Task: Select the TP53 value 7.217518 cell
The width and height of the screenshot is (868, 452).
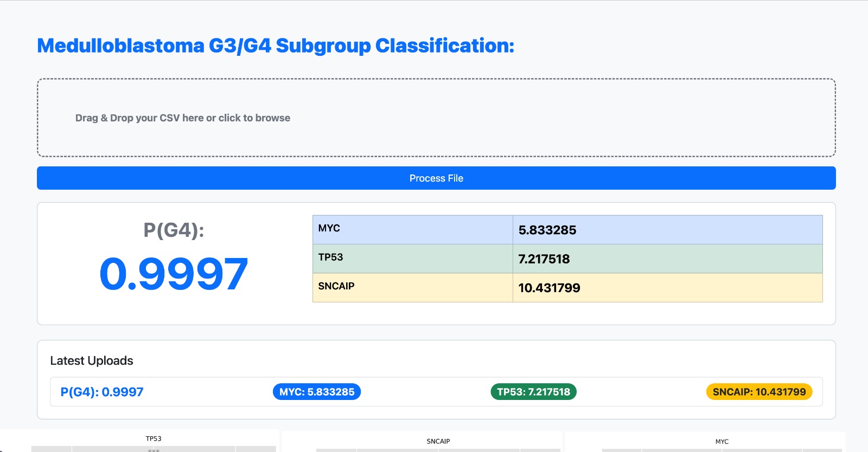Action: [668, 259]
